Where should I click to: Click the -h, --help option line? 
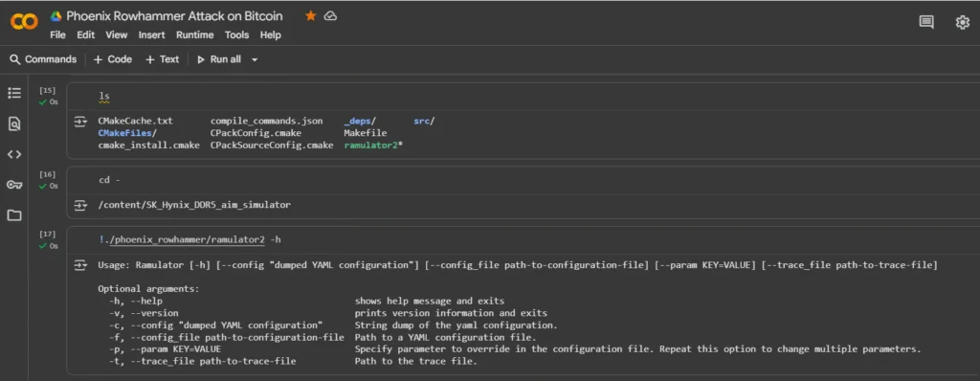[x=306, y=301]
